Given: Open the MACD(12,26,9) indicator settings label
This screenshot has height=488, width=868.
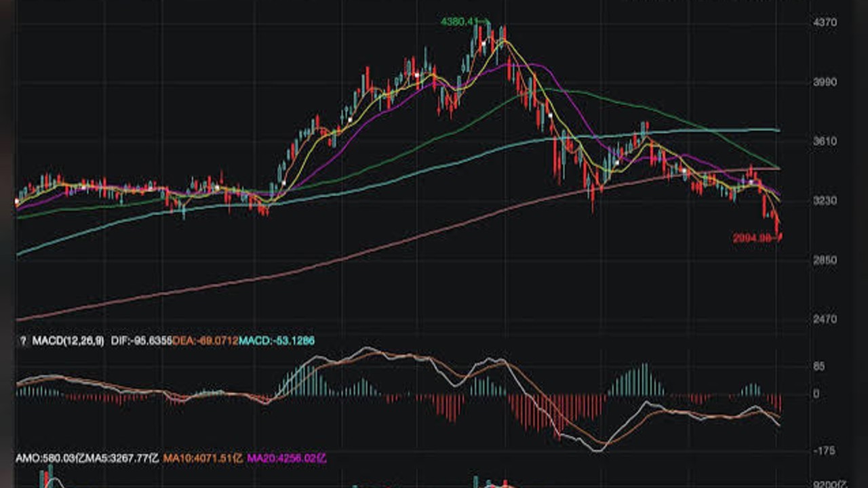Looking at the screenshot, I should click(68, 341).
